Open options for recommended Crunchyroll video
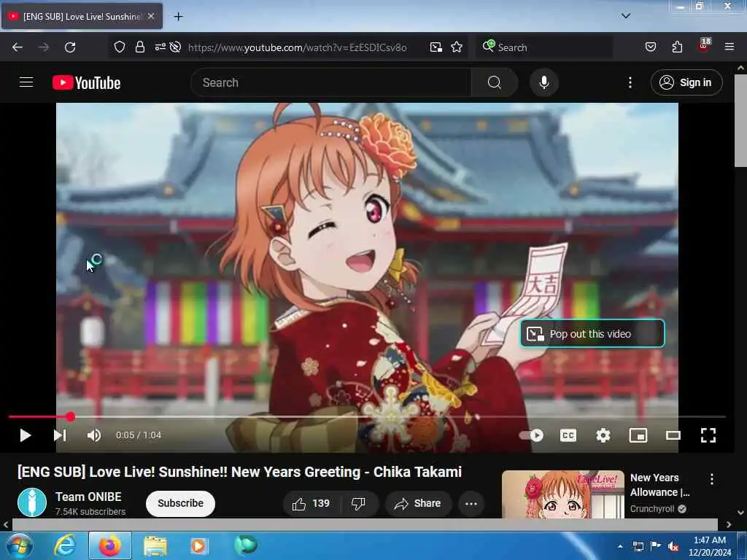Viewport: 747px width, 560px height. click(x=712, y=479)
